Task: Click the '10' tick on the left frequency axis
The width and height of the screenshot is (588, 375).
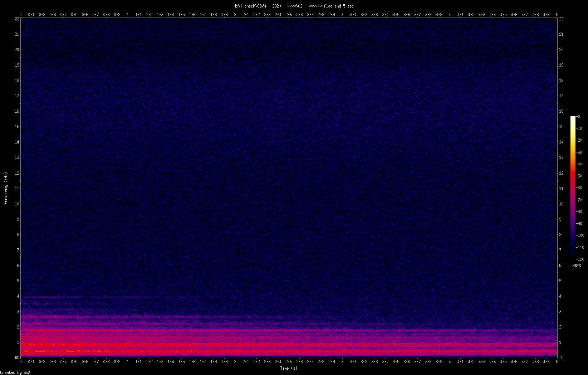Action: coord(17,204)
